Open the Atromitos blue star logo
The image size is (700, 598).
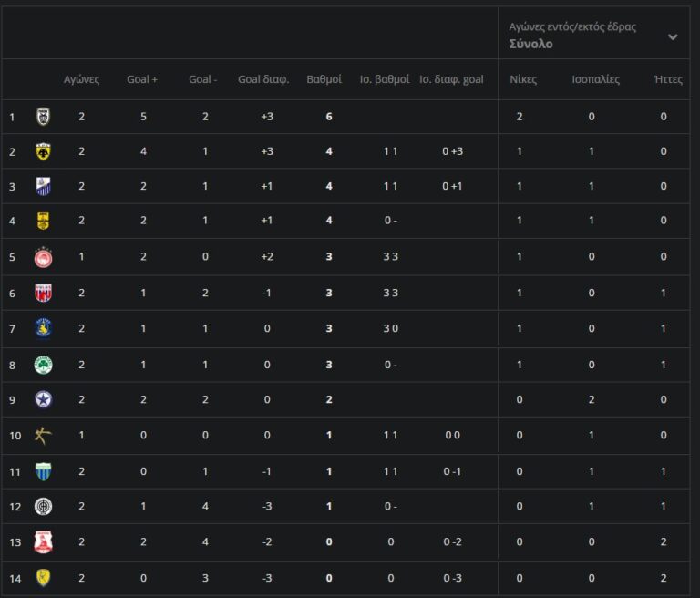point(43,399)
